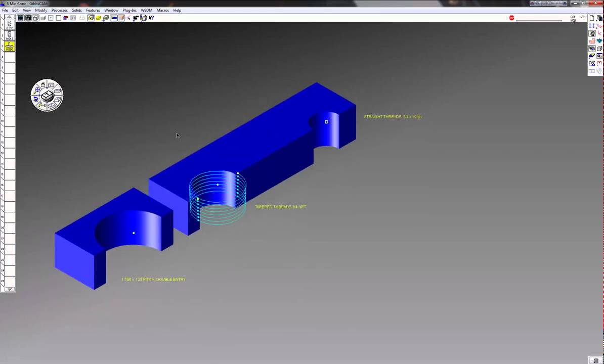
Task: Open the stacked windows icon in palette
Action: [x=599, y=18]
